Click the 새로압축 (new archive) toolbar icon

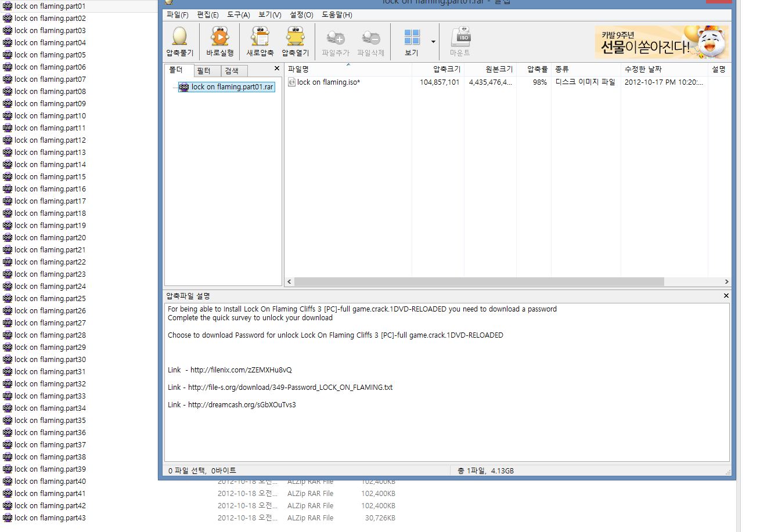coord(260,37)
